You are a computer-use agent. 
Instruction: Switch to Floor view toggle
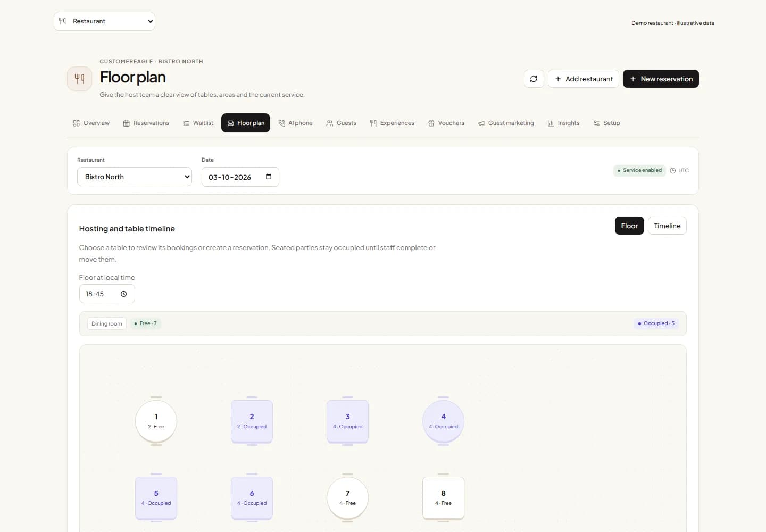pyautogui.click(x=629, y=226)
